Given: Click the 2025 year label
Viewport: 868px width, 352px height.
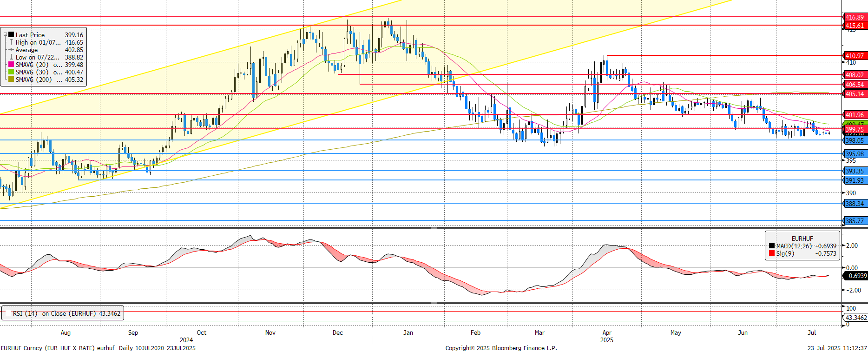Looking at the screenshot, I should (607, 340).
